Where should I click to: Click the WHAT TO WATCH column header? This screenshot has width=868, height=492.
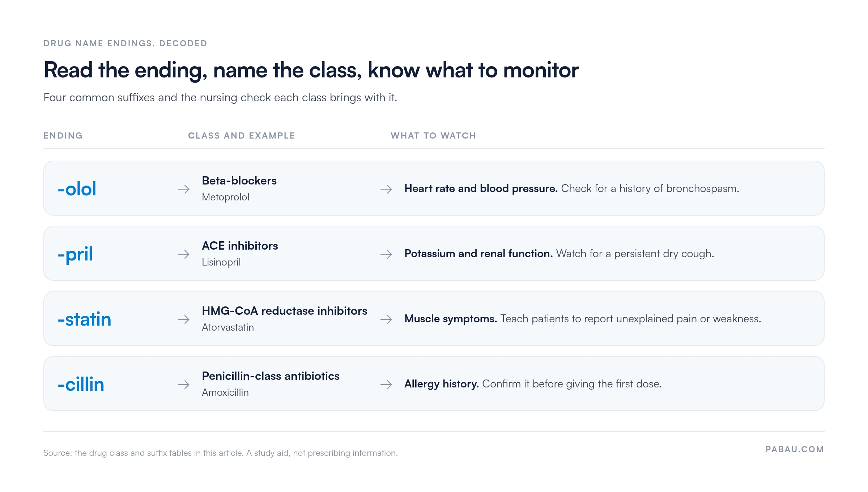click(x=433, y=136)
